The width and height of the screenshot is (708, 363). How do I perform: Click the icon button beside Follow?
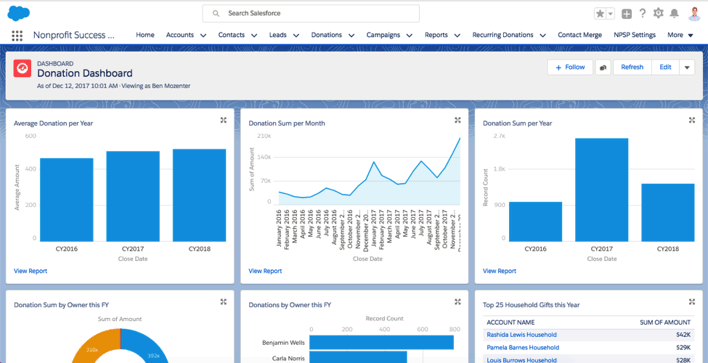click(603, 67)
